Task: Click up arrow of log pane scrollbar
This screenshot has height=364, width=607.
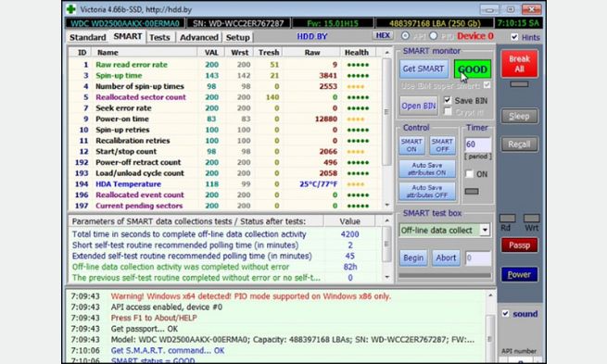Action: (x=490, y=295)
